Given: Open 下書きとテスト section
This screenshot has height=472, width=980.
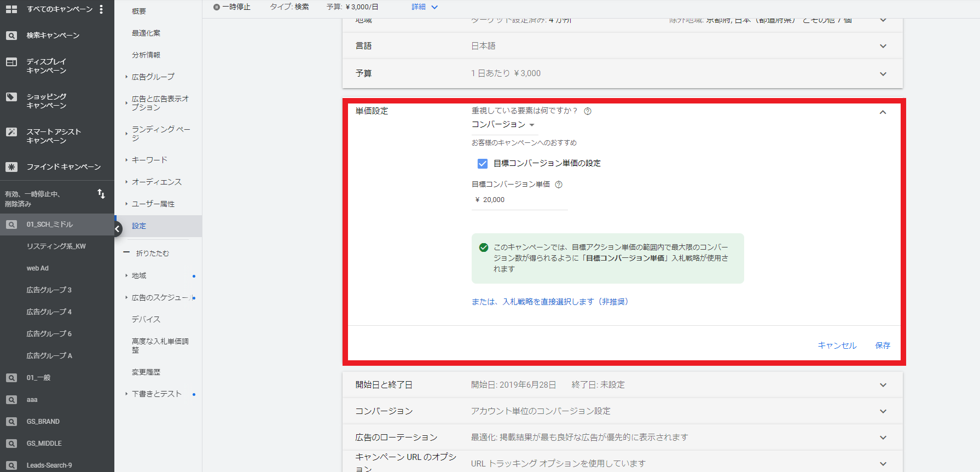Looking at the screenshot, I should [156, 394].
